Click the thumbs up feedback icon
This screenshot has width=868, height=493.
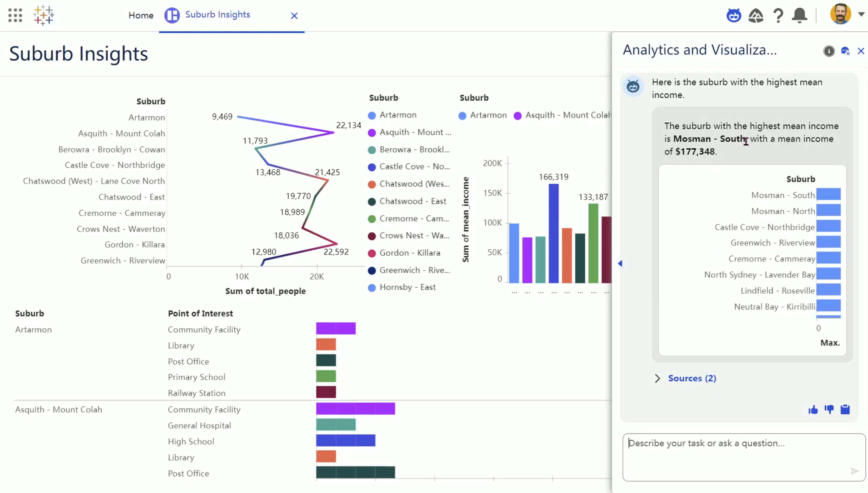(x=813, y=410)
